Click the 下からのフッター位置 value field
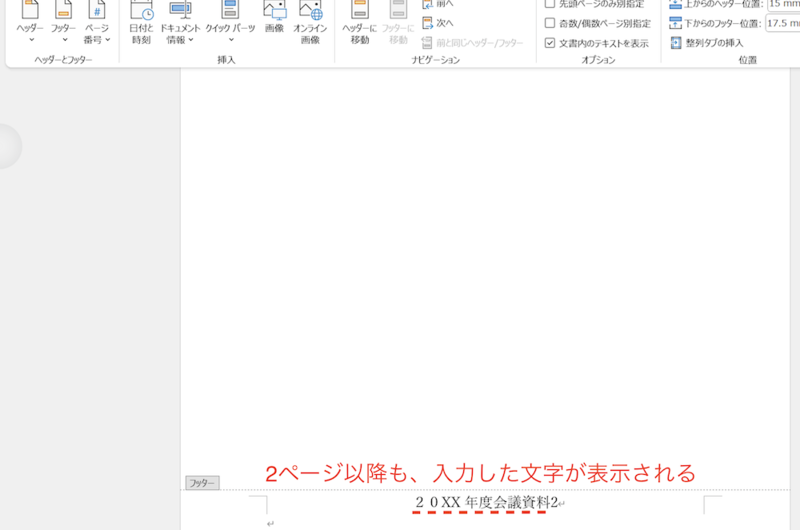Screen dimensions: 800x530 (x=783, y=23)
